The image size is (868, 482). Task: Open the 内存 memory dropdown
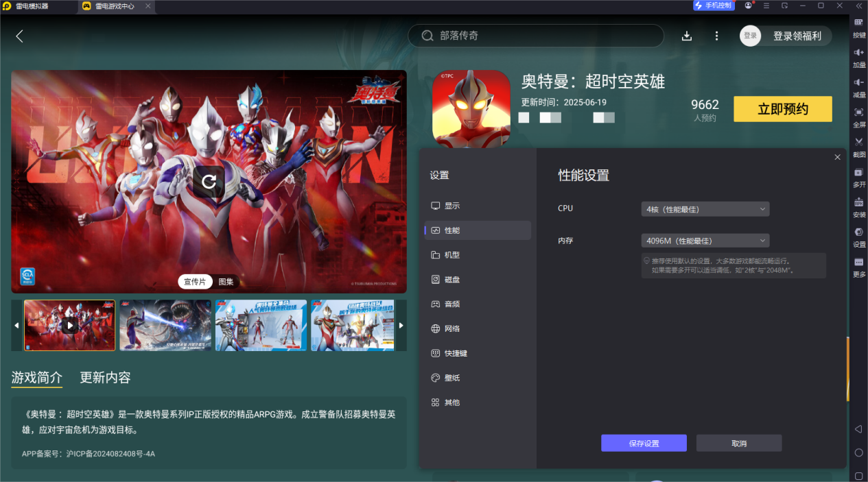point(705,241)
